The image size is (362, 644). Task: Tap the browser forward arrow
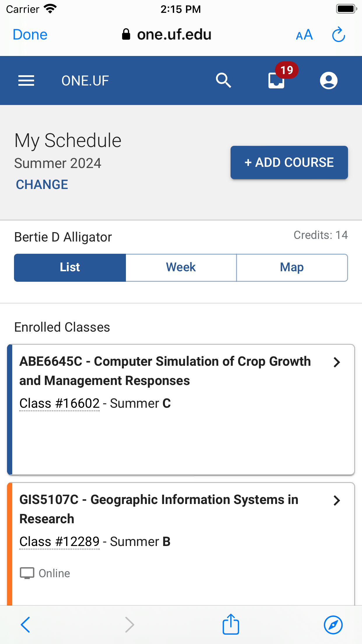point(130,625)
